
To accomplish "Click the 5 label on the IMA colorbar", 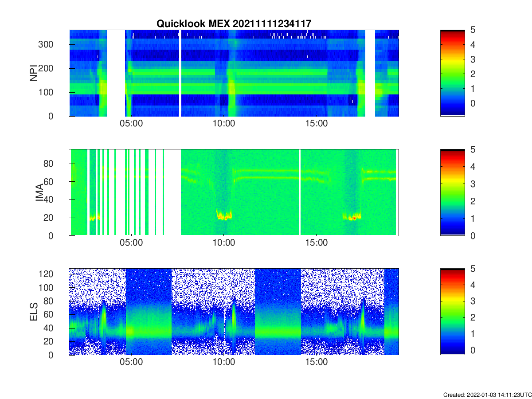I will (x=473, y=149).
